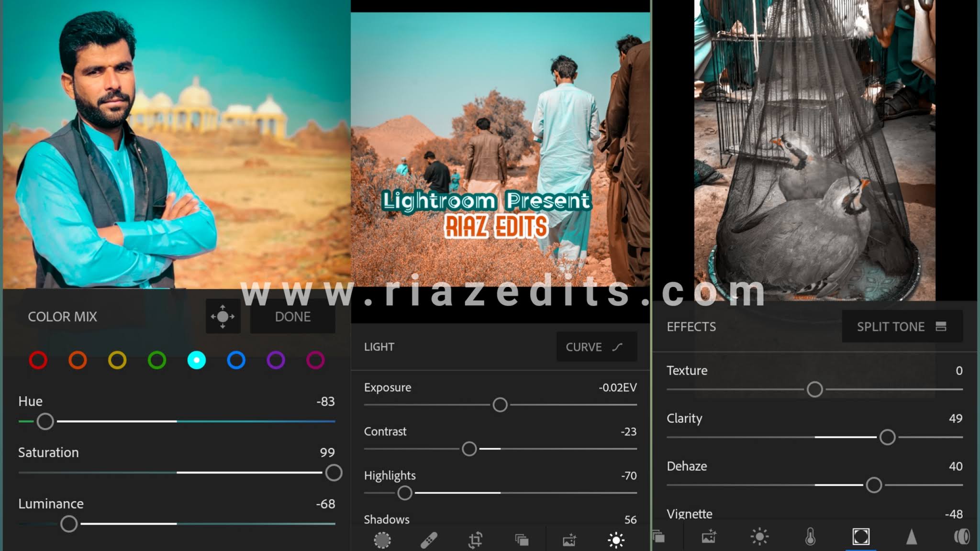Click the LIGHT panel title
The image size is (980, 551).
point(379,347)
